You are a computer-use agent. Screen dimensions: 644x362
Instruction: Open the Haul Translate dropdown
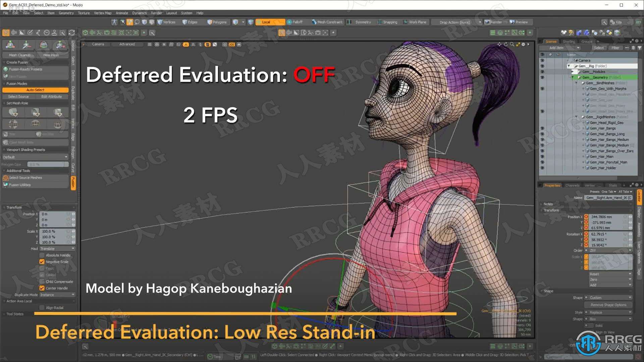[x=57, y=248]
